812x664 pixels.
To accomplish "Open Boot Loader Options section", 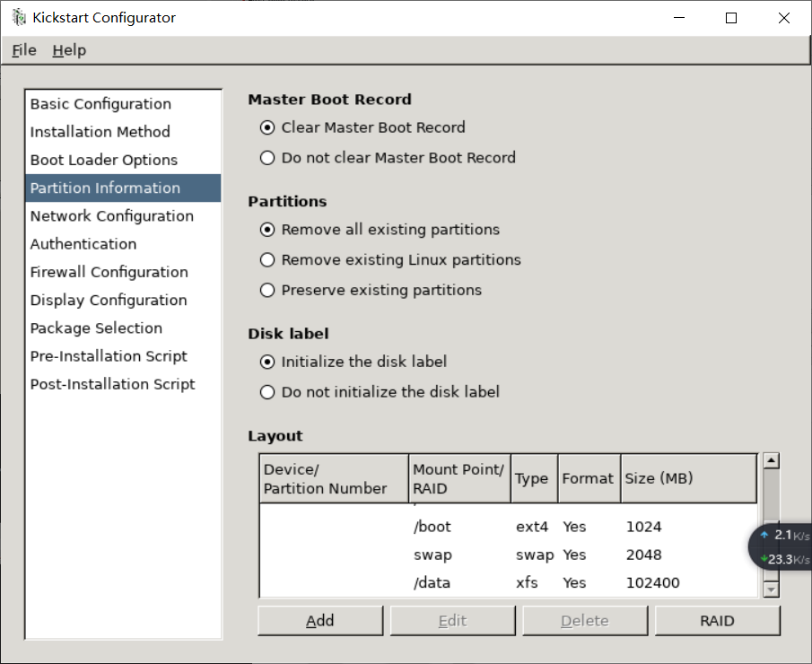I will click(104, 160).
